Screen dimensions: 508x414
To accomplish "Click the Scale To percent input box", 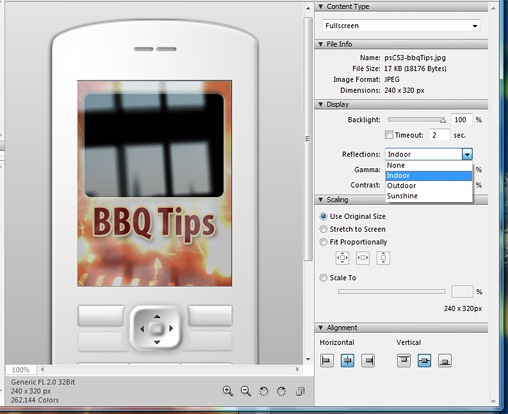I will (462, 292).
